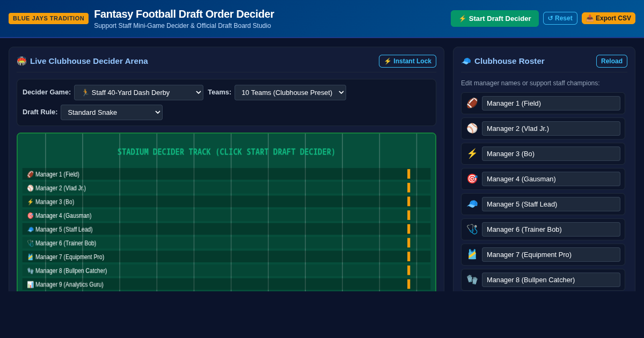Edit the Manager 4 (Gausman) name field
The width and height of the screenshot is (644, 338).
[551, 179]
